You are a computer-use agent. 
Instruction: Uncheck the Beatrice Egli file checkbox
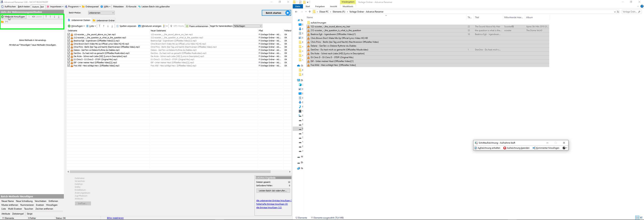69,41
